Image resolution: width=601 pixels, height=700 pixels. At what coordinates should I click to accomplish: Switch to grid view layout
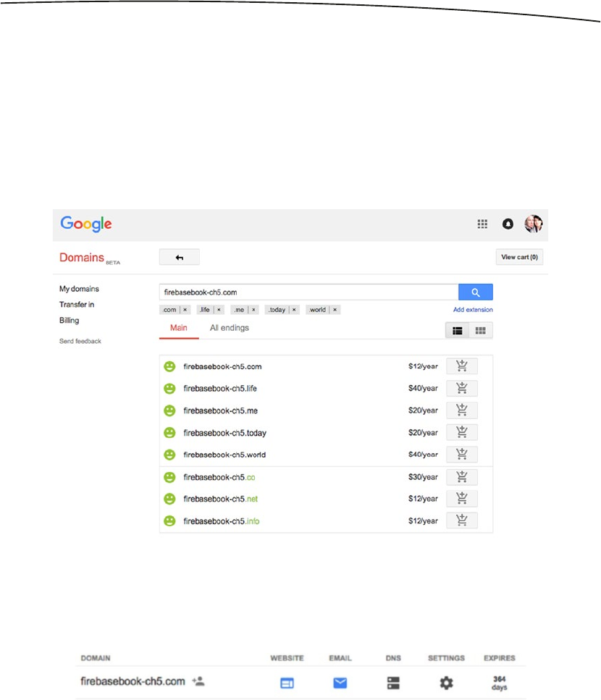click(x=480, y=331)
